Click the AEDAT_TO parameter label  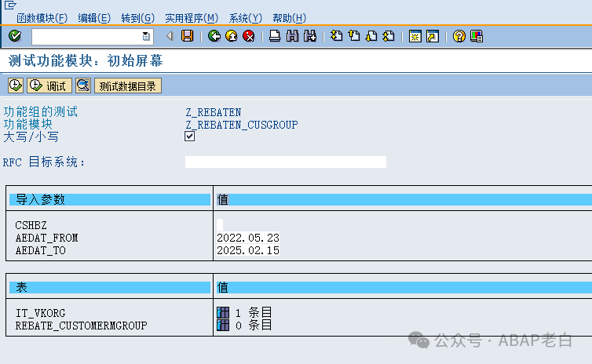(40, 250)
